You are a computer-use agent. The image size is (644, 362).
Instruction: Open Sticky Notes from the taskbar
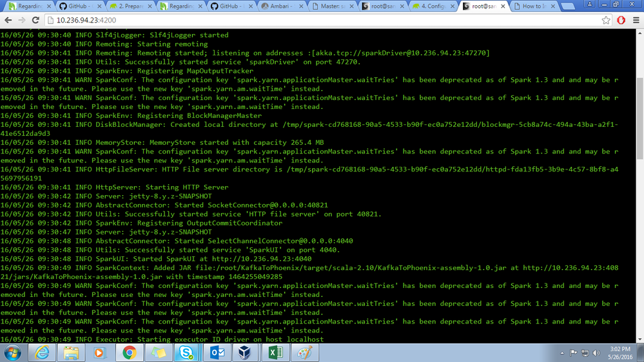(x=159, y=352)
